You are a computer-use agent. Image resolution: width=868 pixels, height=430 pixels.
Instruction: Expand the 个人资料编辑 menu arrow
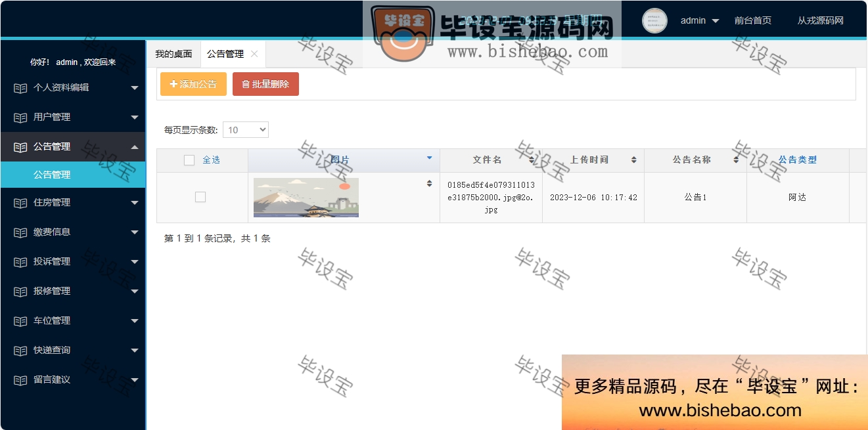point(135,88)
